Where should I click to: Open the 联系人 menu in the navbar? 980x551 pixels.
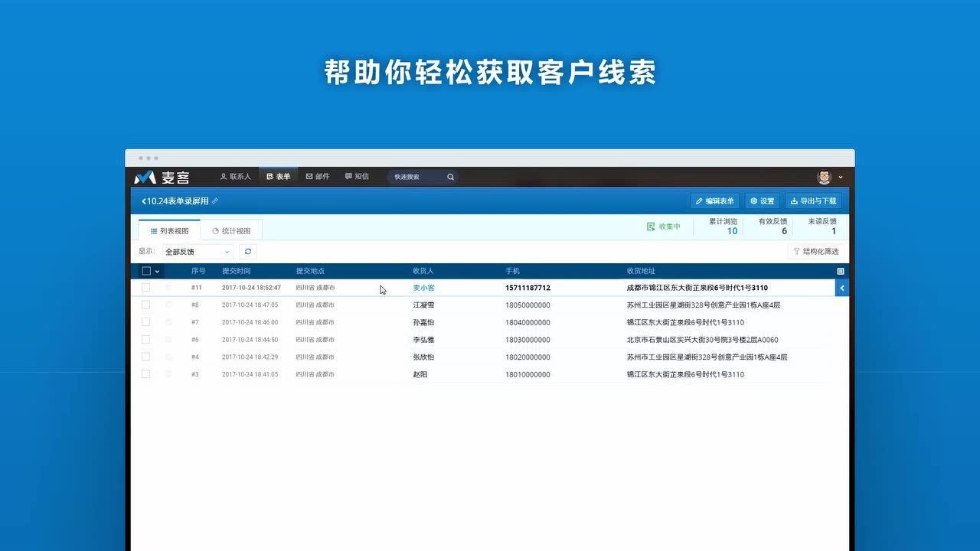235,177
